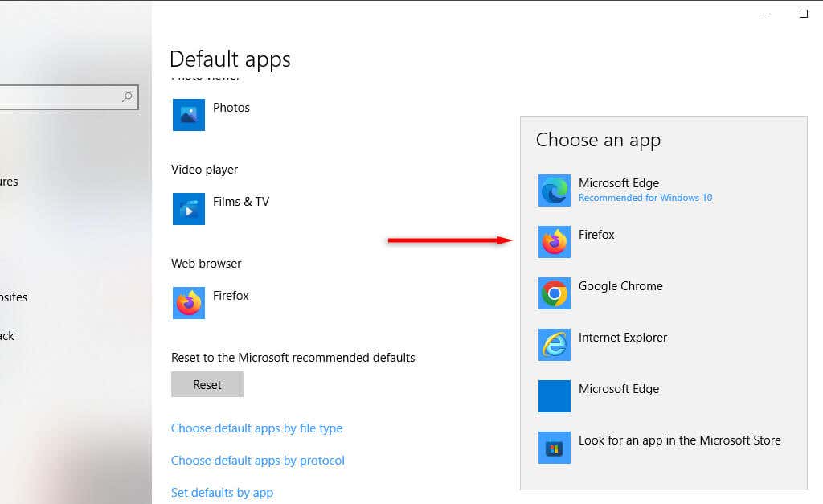Choose the Microsoft Edge icon recommended for Windows 10
The width and height of the screenshot is (823, 504).
pyautogui.click(x=555, y=190)
